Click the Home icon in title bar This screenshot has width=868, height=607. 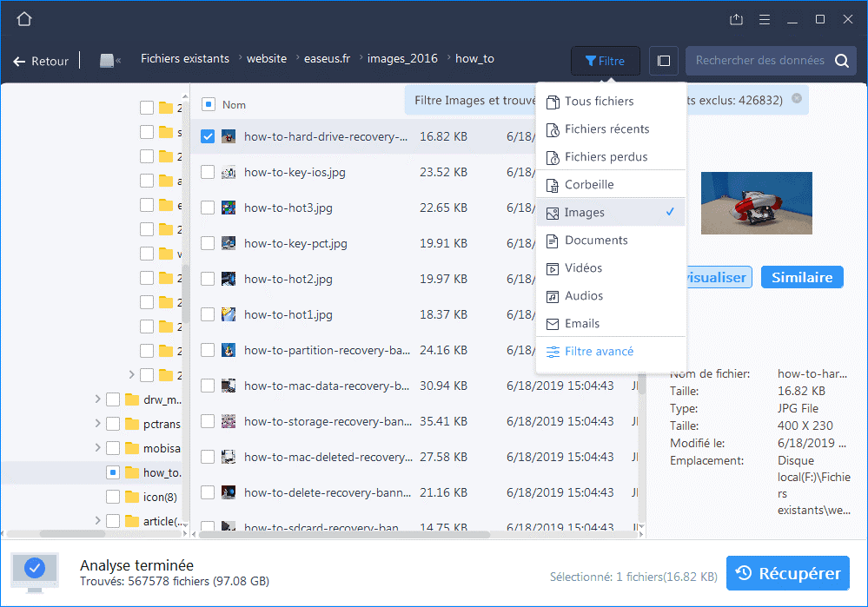tap(24, 19)
